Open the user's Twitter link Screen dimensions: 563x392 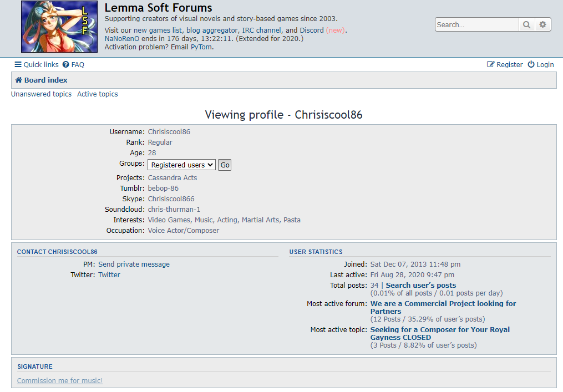109,274
